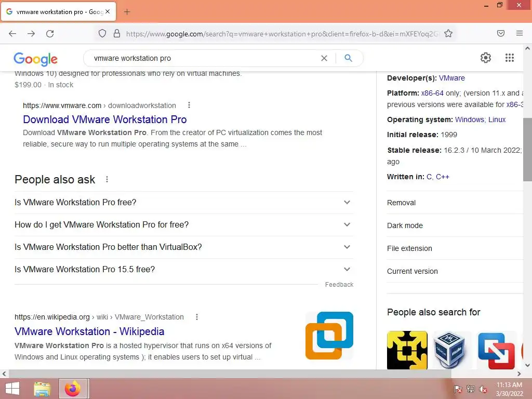The width and height of the screenshot is (532, 399).
Task: Click the Firefox taskbar icon
Action: 73,389
